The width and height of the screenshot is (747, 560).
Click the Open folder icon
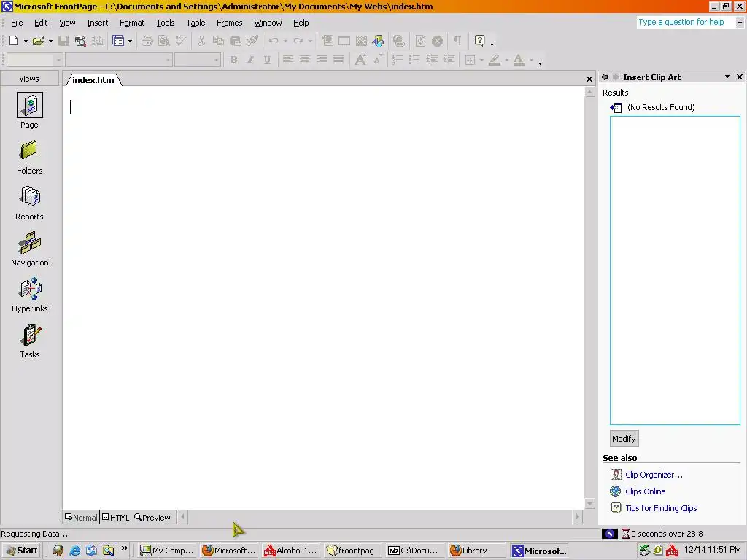point(38,41)
